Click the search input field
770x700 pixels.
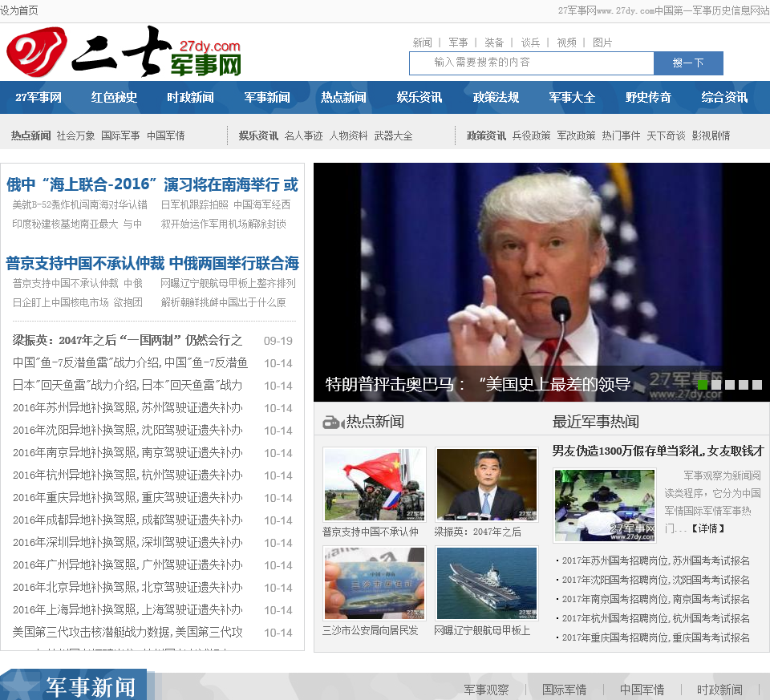coord(531,63)
